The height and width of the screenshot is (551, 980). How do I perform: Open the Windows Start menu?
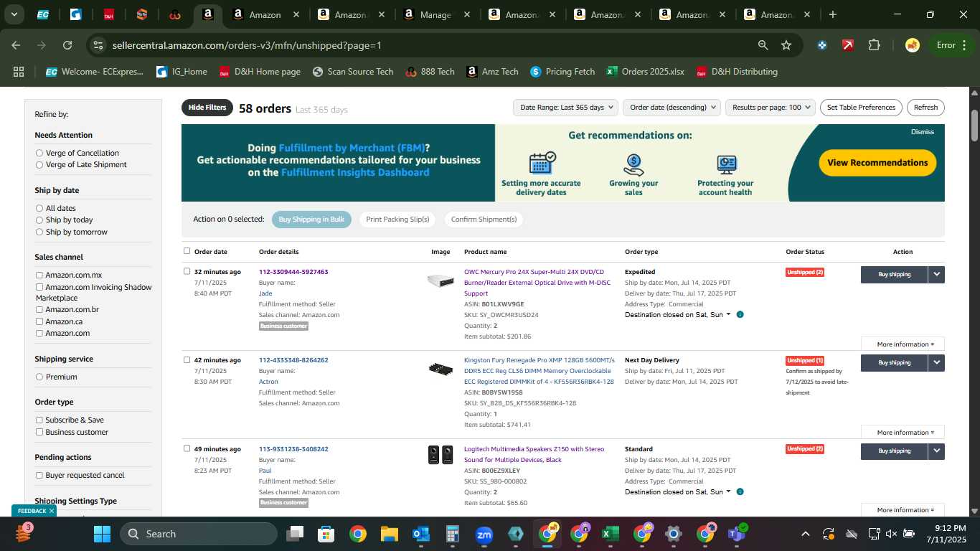[102, 534]
